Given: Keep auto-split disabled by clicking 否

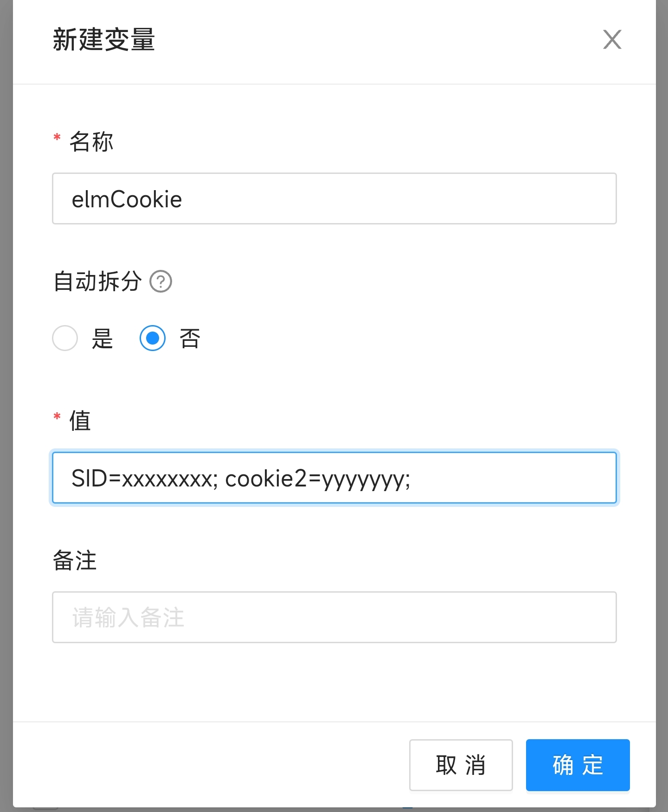Looking at the screenshot, I should [x=152, y=338].
